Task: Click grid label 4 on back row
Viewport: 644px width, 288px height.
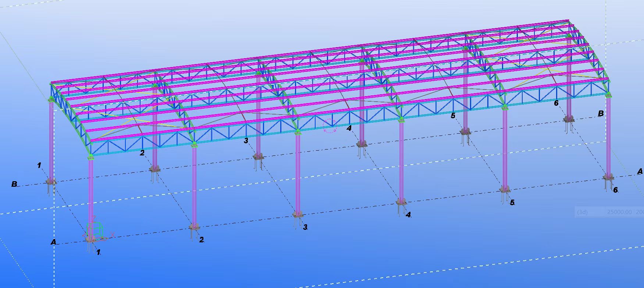Action: click(349, 128)
